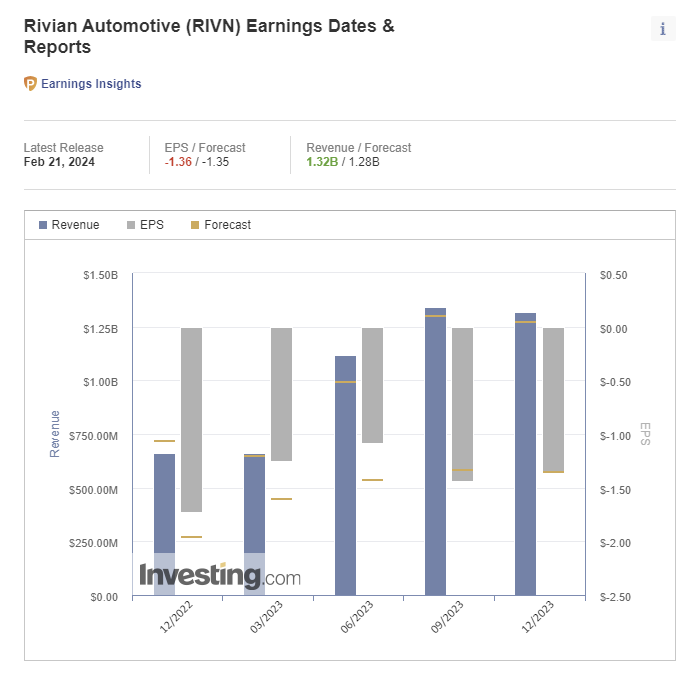Click the 06/2023 EPS forecast marker

[372, 480]
